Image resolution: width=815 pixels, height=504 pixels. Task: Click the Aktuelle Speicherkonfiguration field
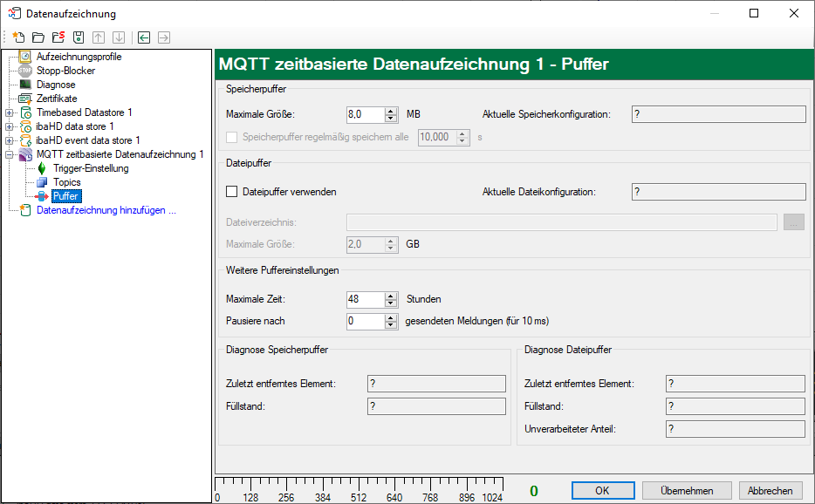(718, 114)
